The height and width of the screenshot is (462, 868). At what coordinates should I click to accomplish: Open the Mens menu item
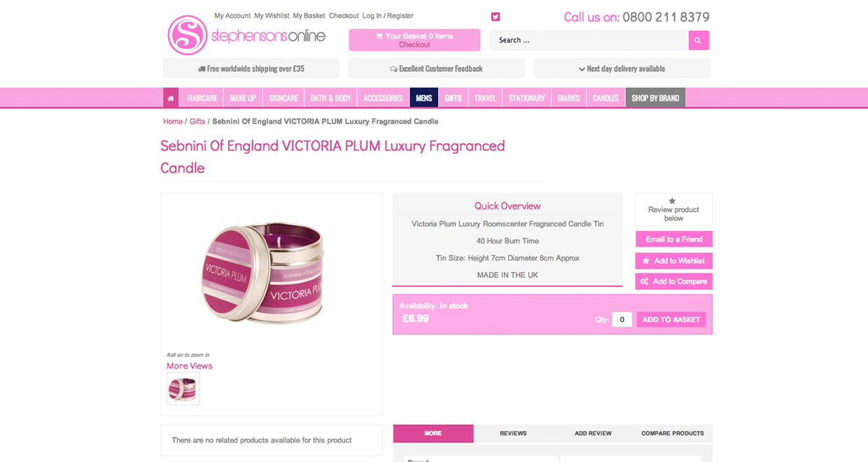tap(424, 98)
